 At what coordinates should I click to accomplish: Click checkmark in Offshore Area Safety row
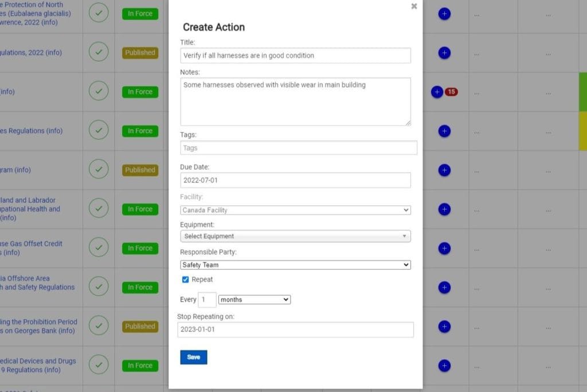pos(99,287)
